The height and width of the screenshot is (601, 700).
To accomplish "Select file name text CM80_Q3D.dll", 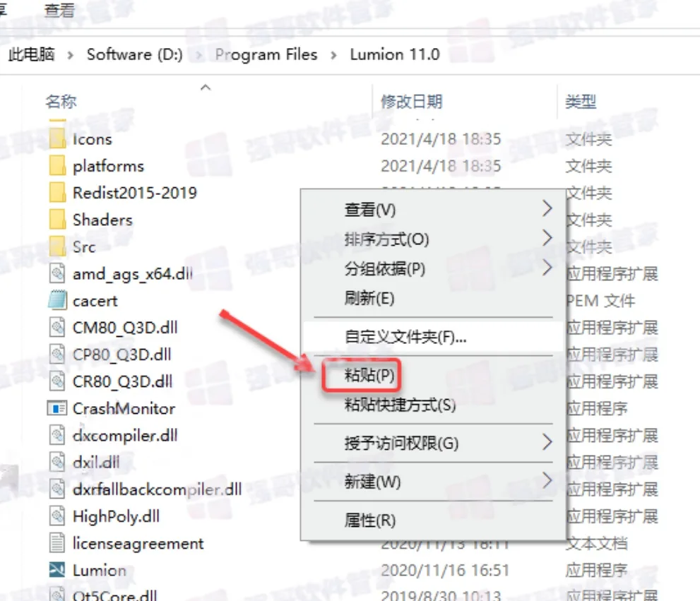I will click(125, 328).
